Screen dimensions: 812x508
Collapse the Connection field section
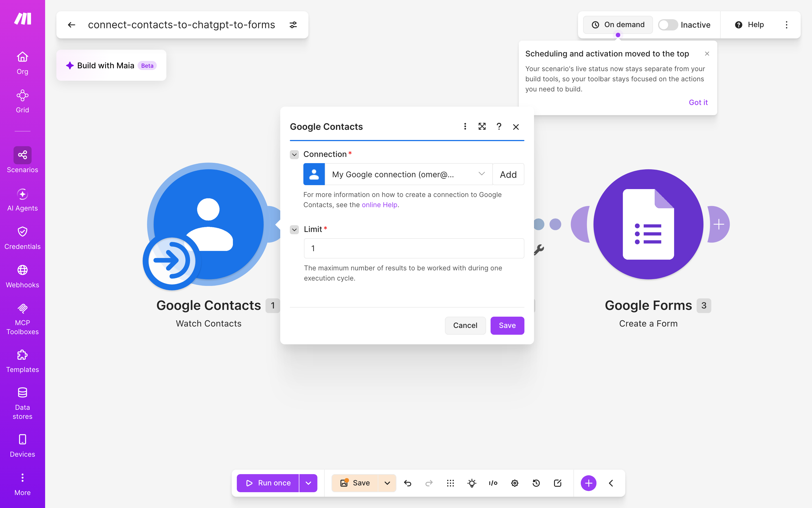coord(294,155)
